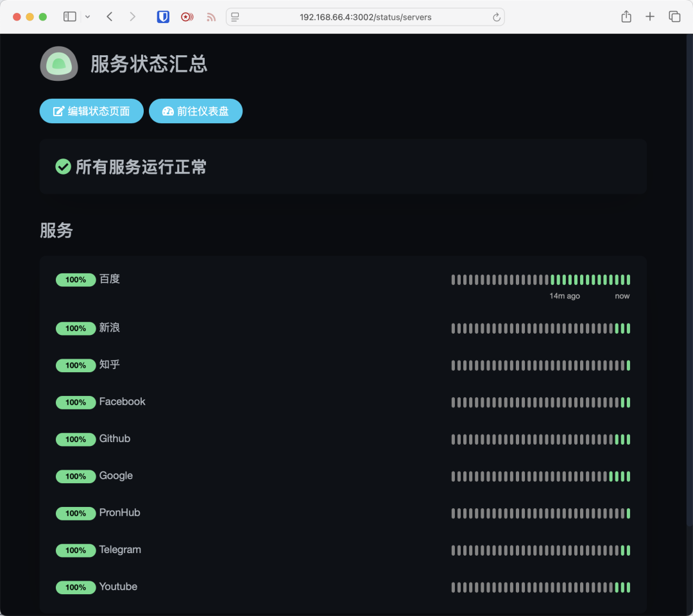Screen dimensions: 693x616
Task: Click the 14m ago label
Action: (x=565, y=296)
